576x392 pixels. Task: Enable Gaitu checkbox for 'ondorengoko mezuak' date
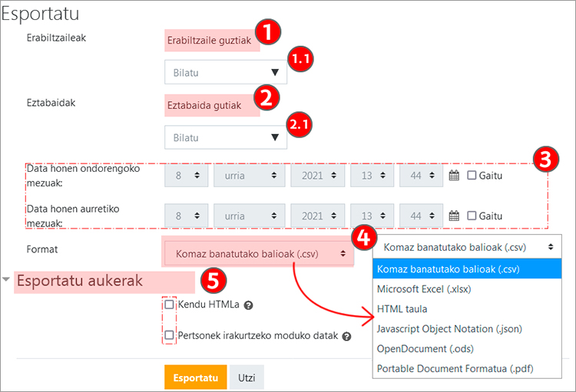click(x=472, y=176)
